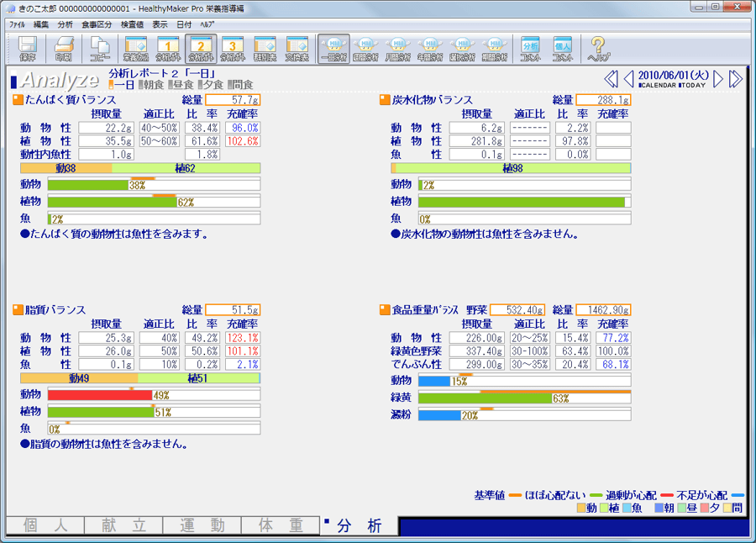Viewport: 756px width, 543px height.
Task: Click the 保存 (save) floppy icon
Action: 28,49
